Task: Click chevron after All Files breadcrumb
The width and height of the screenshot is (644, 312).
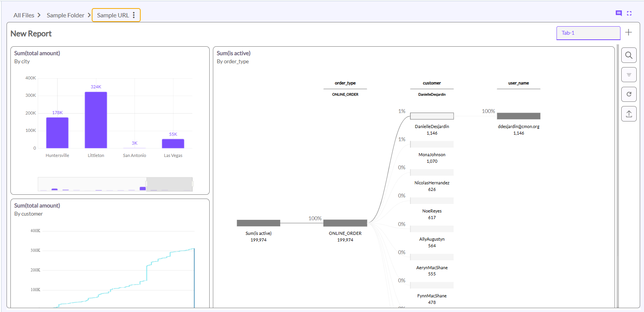Action: coord(39,15)
